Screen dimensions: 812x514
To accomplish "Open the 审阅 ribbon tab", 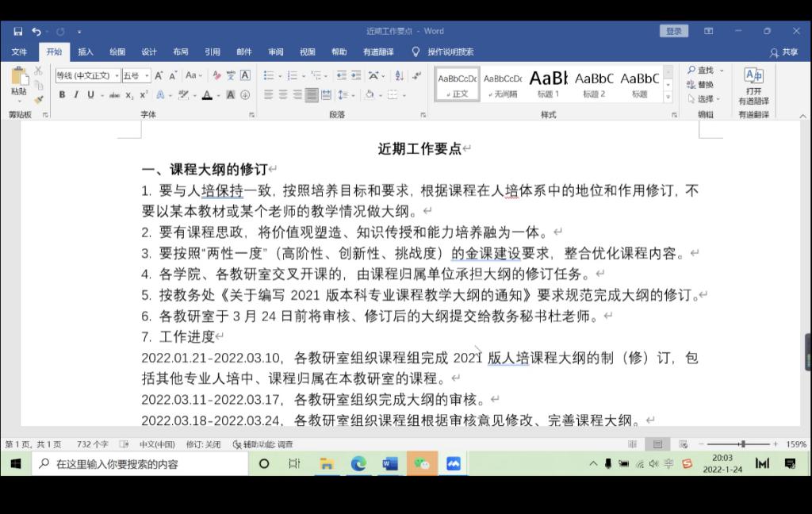I will coord(275,52).
